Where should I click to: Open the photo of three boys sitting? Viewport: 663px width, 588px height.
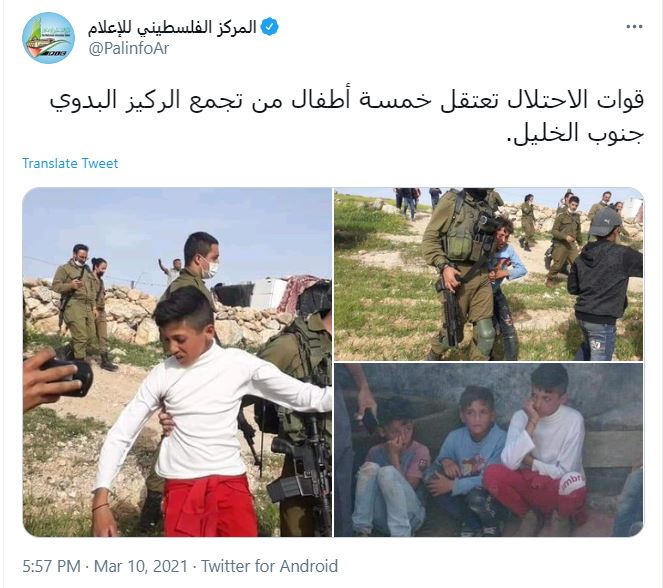coord(489,450)
